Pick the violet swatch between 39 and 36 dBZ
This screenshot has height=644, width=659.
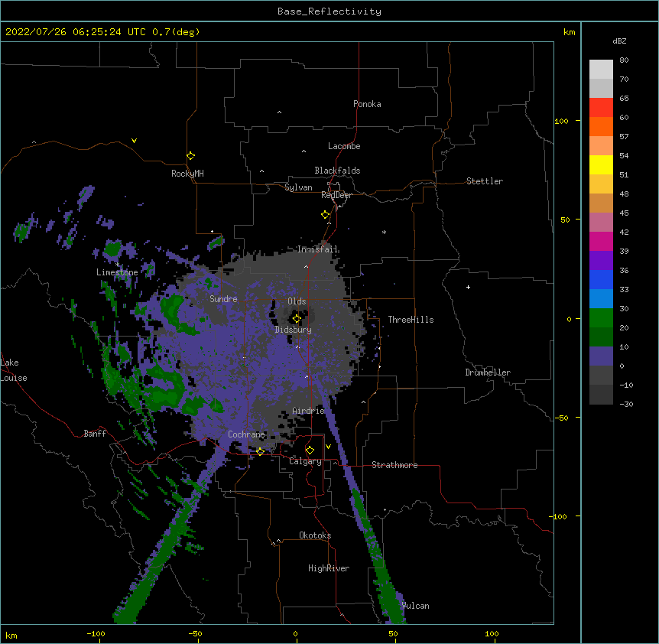click(x=601, y=261)
